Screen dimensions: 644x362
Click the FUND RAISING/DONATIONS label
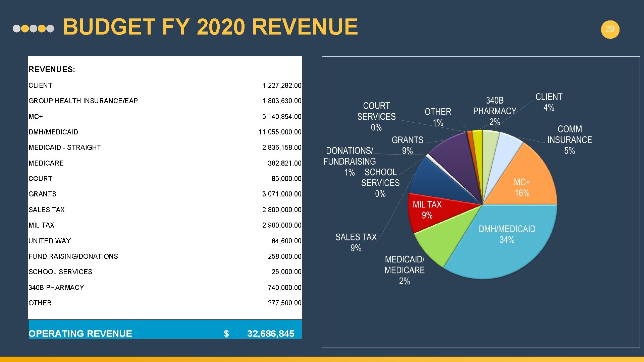(73, 256)
